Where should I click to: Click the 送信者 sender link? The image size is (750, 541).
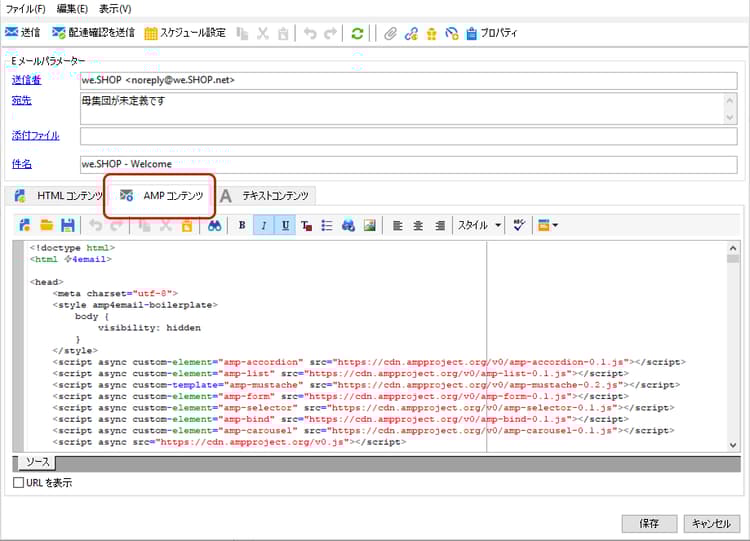point(26,80)
